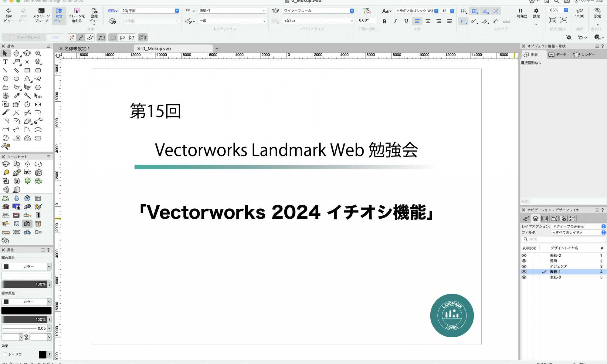Select the green Plant tool
The image size is (607, 364).
click(28, 181)
